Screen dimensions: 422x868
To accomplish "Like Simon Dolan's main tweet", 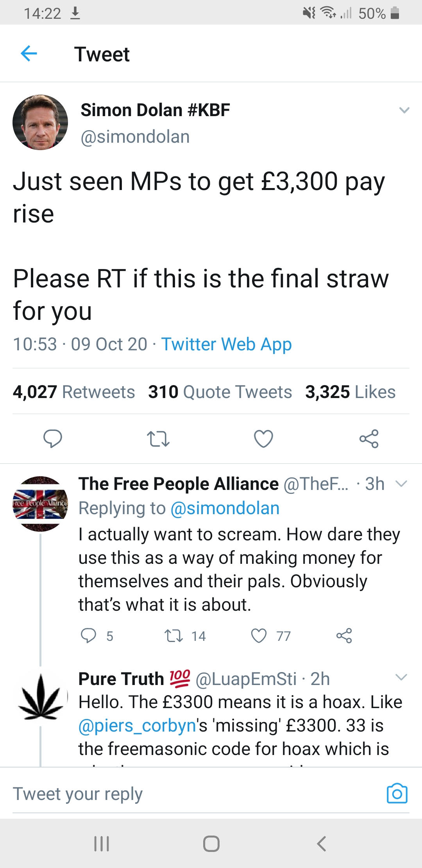I will tap(263, 439).
